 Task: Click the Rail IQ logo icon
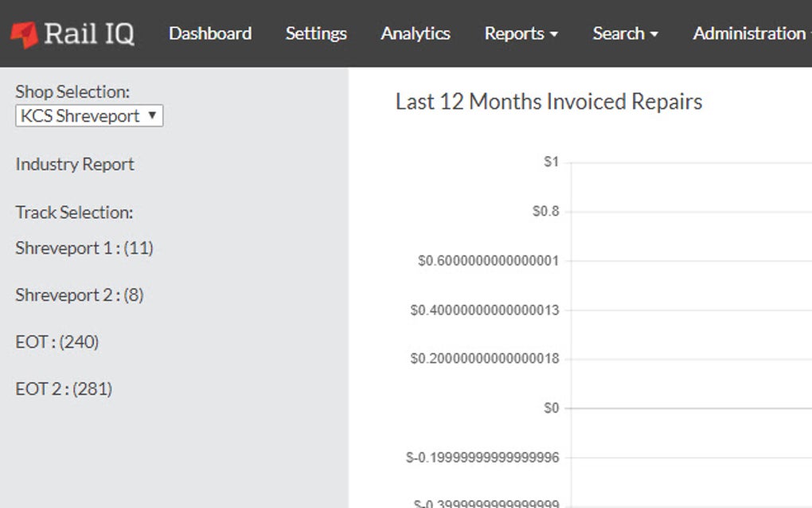tap(25, 32)
